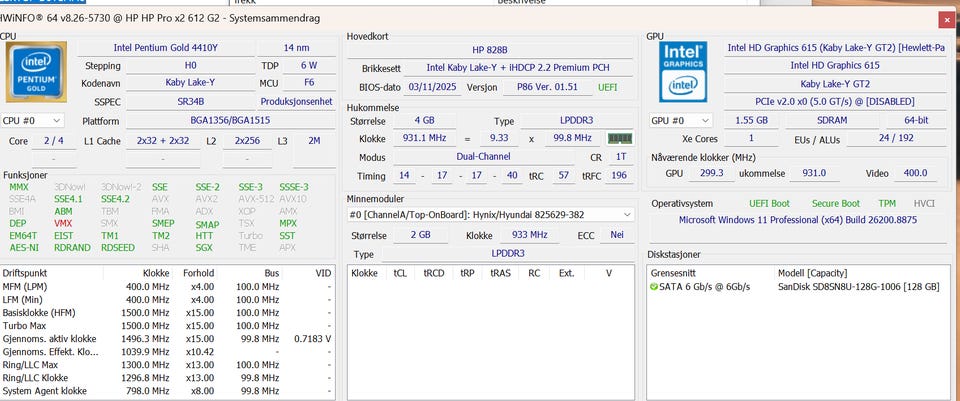Viewport: 960px width, 401px height.
Task: Expand the memory module ChannelA dropdown
Action: click(x=490, y=215)
